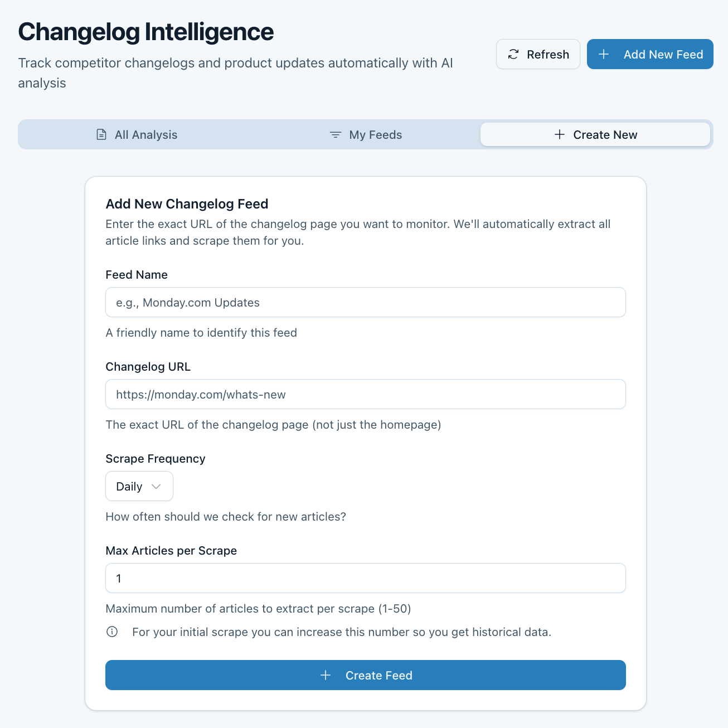
Task: Click the Add New Feed button
Action: click(x=650, y=54)
